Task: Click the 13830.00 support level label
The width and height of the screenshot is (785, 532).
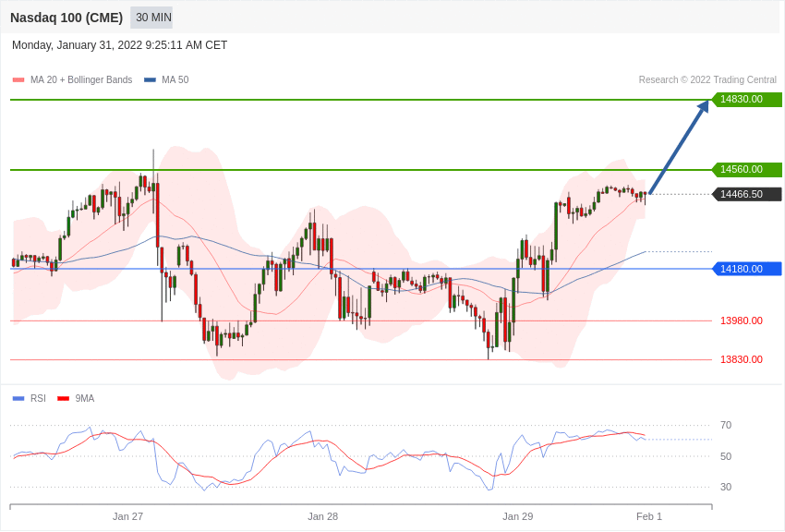Action: click(742, 359)
